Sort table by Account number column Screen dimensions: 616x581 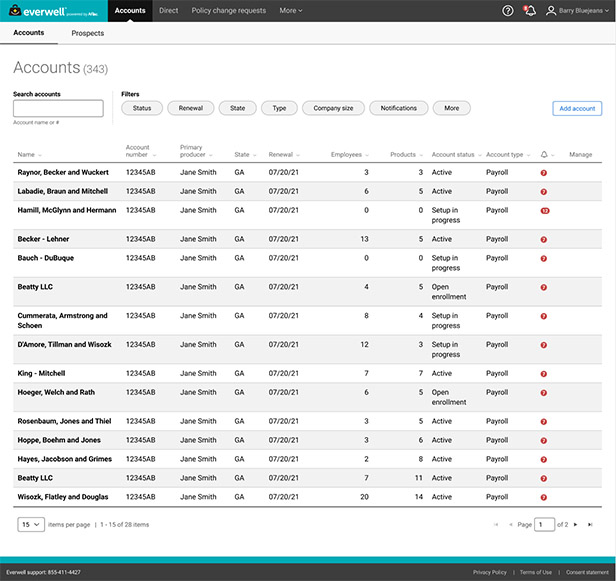[141, 151]
